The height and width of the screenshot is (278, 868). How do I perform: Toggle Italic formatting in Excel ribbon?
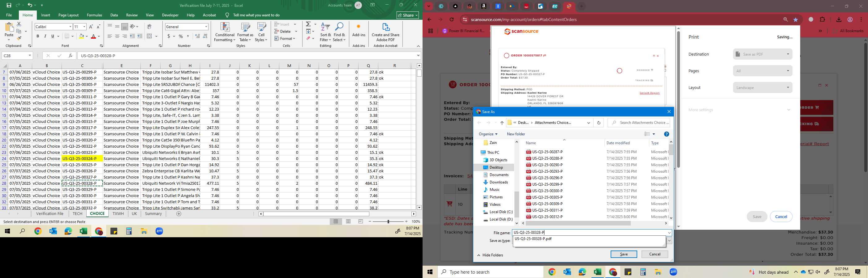(45, 36)
